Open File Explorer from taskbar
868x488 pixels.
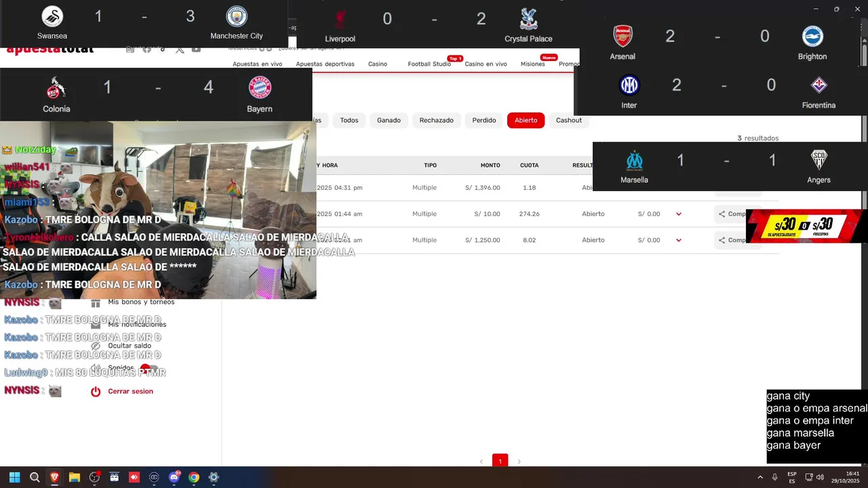tap(75, 477)
